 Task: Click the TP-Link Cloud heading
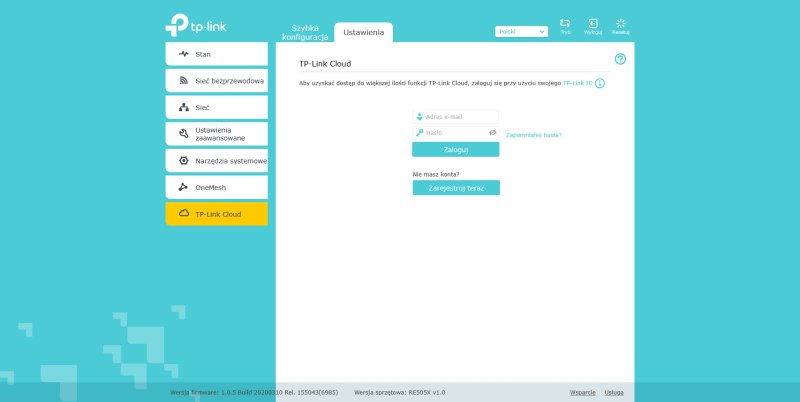click(x=325, y=64)
